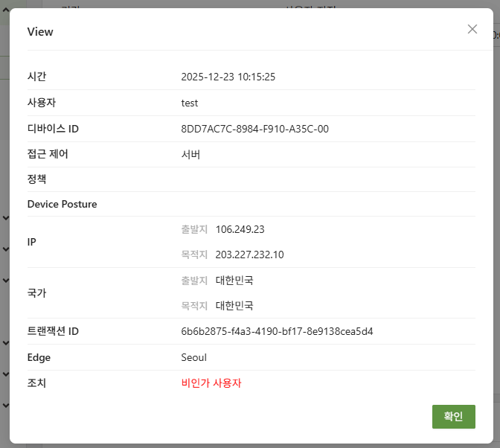Select the destination IP 203.227.232.10

tap(249, 255)
